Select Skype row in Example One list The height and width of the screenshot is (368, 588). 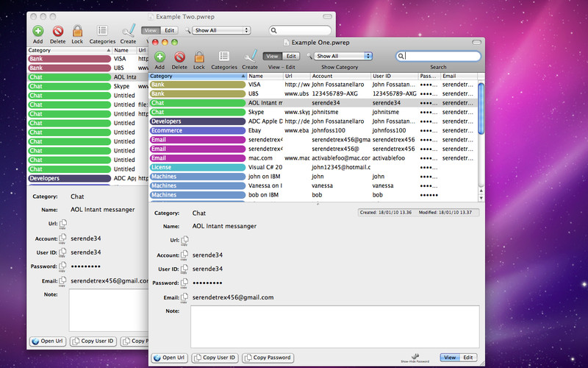click(x=313, y=113)
